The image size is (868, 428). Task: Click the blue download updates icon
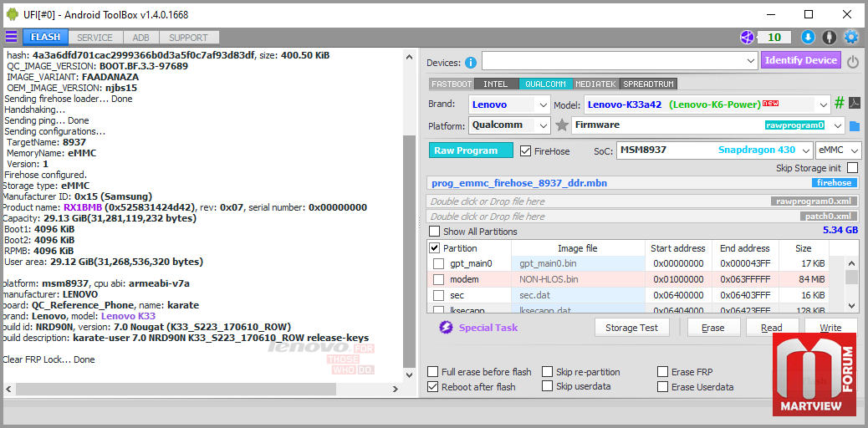click(x=808, y=38)
